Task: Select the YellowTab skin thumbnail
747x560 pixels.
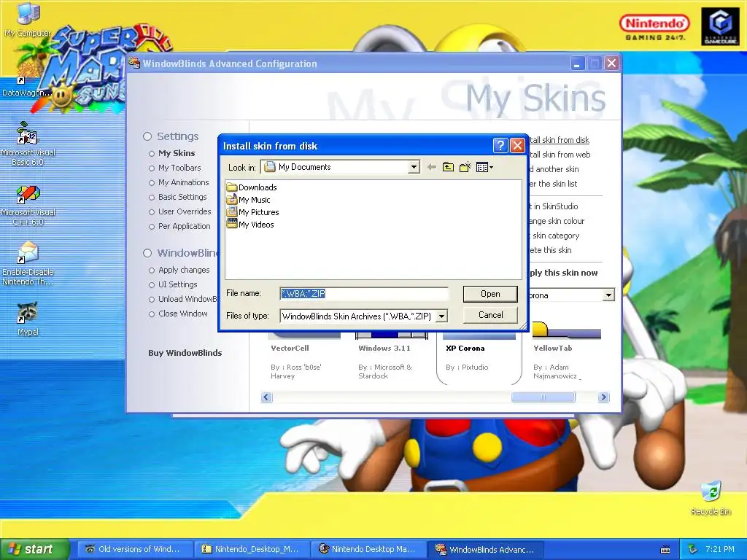Action: click(x=566, y=352)
